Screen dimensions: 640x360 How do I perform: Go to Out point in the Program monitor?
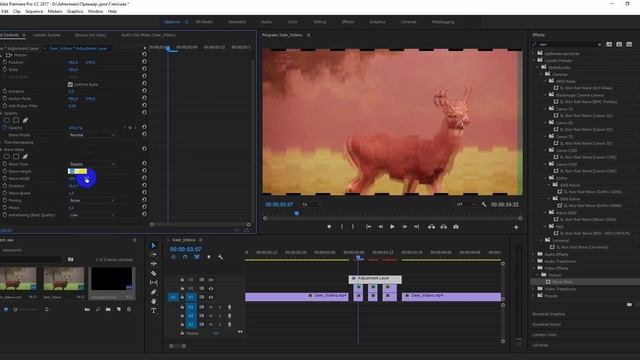pos(416,227)
